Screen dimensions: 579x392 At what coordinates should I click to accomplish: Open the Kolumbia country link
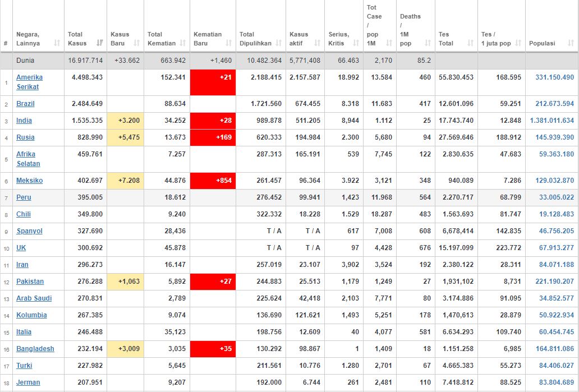[x=32, y=315]
